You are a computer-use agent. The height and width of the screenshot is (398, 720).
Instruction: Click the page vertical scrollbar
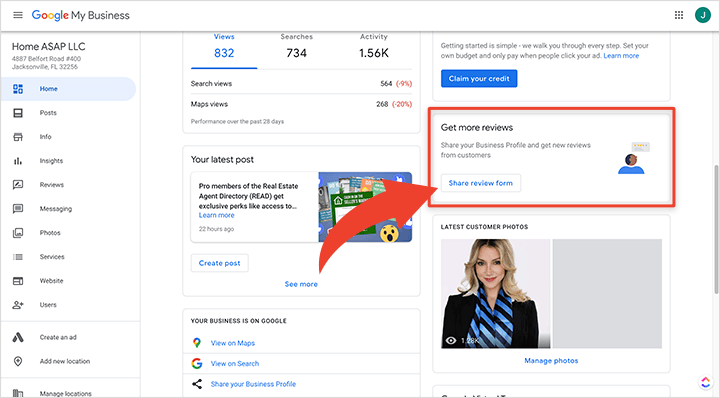716,230
